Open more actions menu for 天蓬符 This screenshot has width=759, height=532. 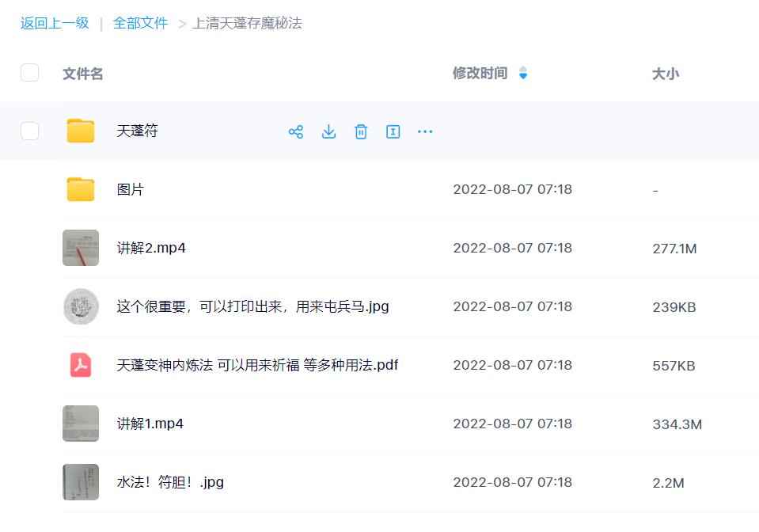click(x=425, y=131)
